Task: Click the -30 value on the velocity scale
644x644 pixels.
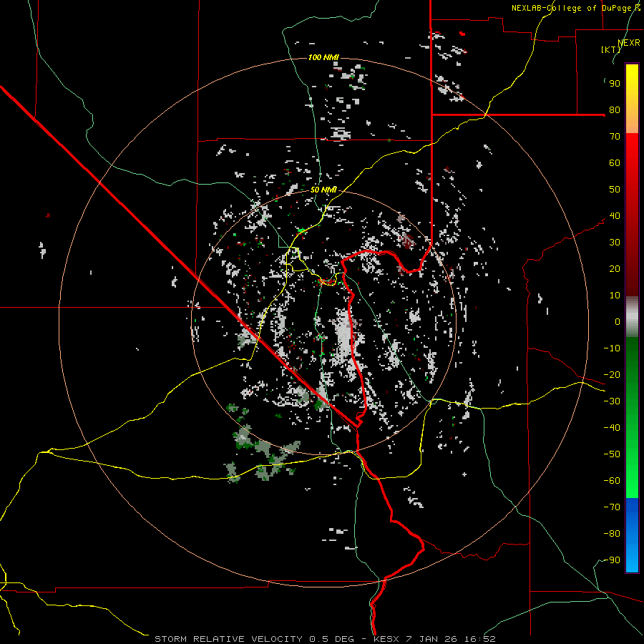Action: point(612,401)
